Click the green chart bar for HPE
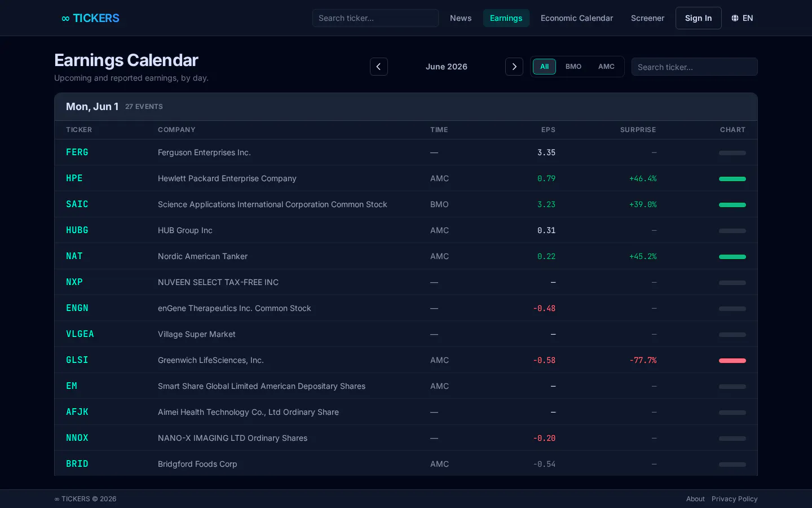812x508 pixels. [732, 179]
